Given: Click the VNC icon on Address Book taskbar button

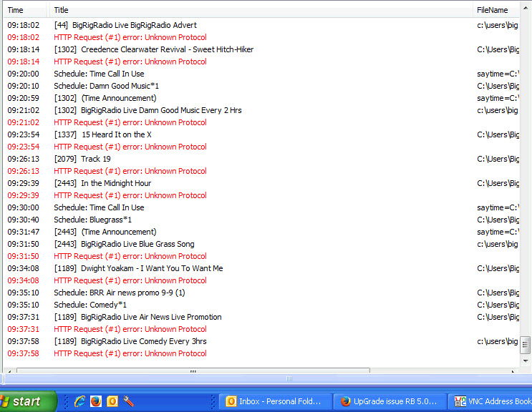Looking at the screenshot, I should [x=460, y=401].
